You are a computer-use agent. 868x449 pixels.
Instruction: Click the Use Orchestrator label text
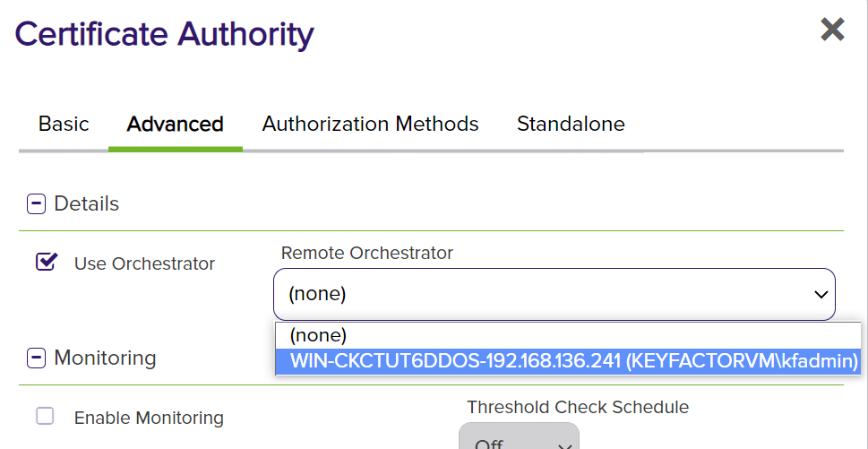pos(144,263)
